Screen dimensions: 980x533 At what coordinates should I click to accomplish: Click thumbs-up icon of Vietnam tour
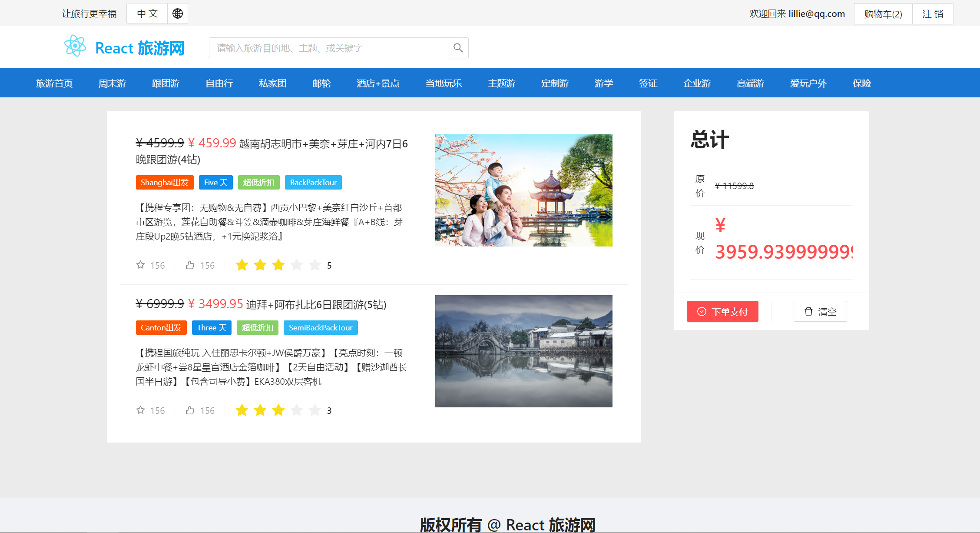coord(190,265)
